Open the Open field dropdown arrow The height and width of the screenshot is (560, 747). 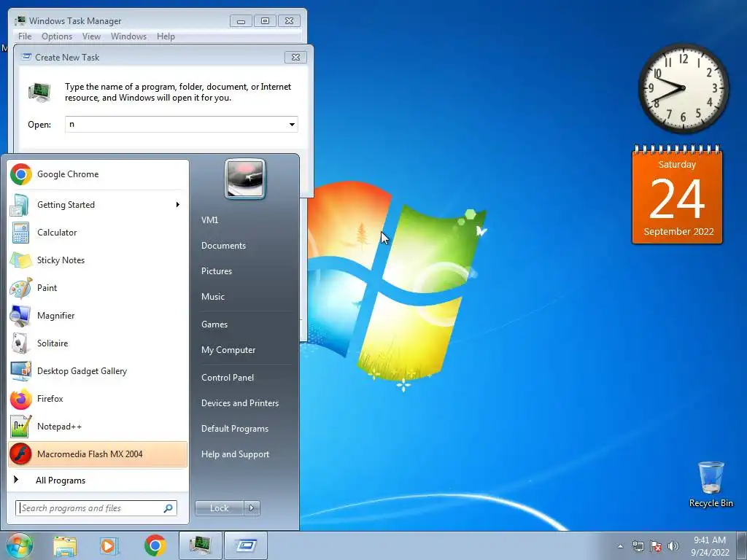292,125
